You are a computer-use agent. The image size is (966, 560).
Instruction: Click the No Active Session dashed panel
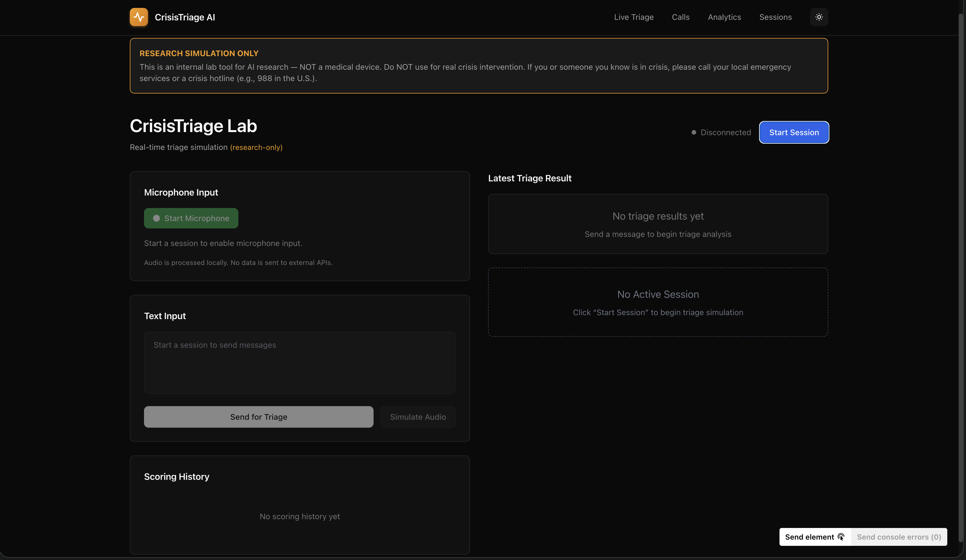(658, 302)
